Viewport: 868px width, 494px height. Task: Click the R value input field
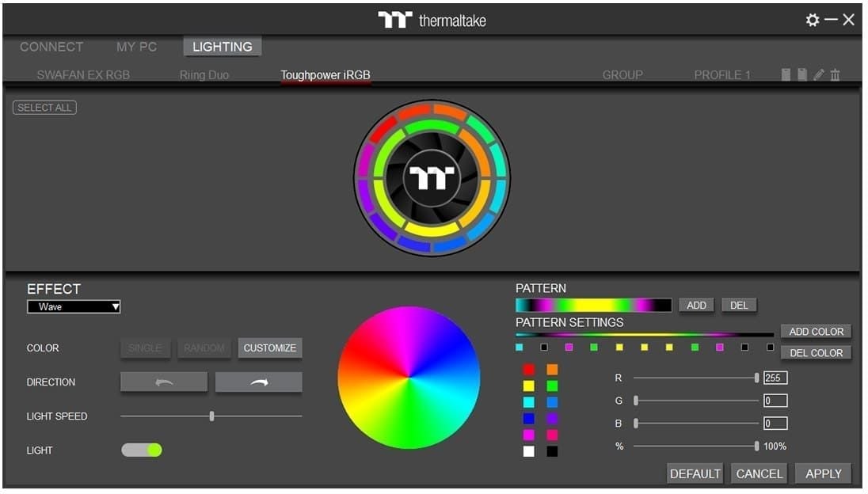click(x=775, y=378)
